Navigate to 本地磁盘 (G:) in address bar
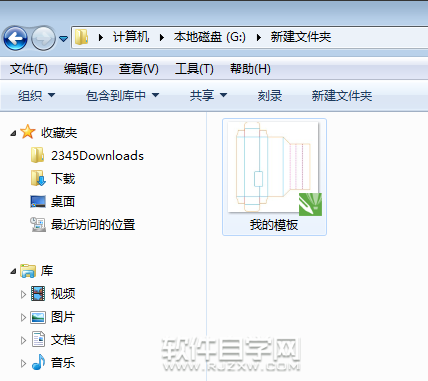428x381 pixels. (210, 37)
